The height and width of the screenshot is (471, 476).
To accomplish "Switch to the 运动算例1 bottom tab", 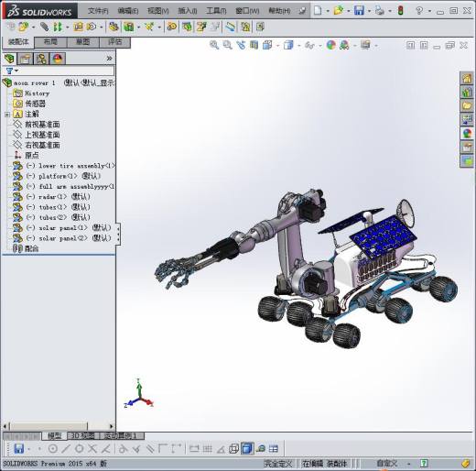I will [120, 436].
